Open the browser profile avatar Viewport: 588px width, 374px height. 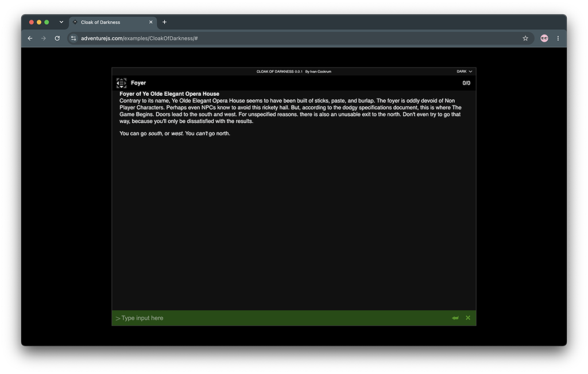point(544,38)
